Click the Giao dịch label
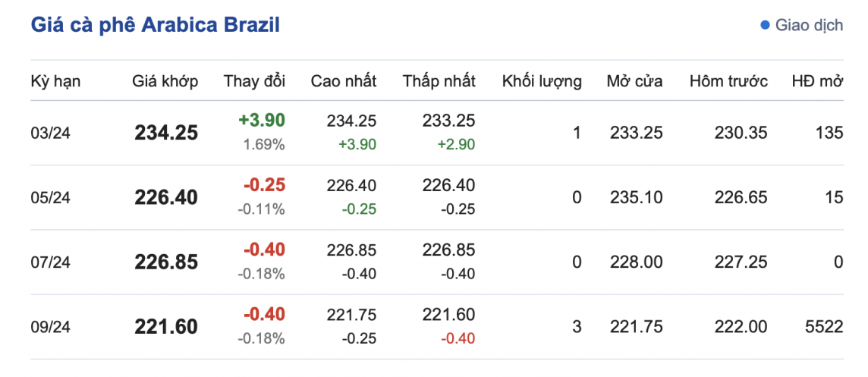The height and width of the screenshot is (377, 868). pyautogui.click(x=809, y=26)
